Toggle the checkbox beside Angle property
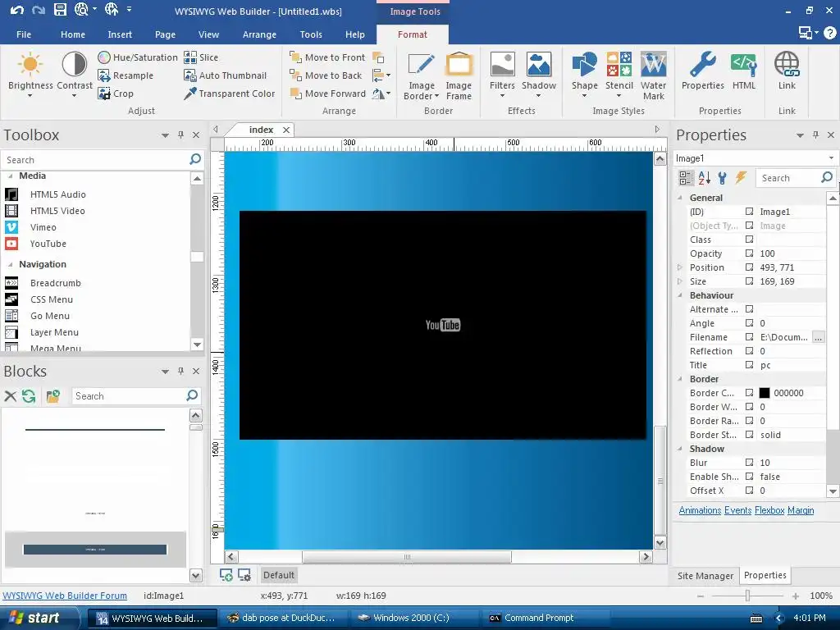 [749, 323]
